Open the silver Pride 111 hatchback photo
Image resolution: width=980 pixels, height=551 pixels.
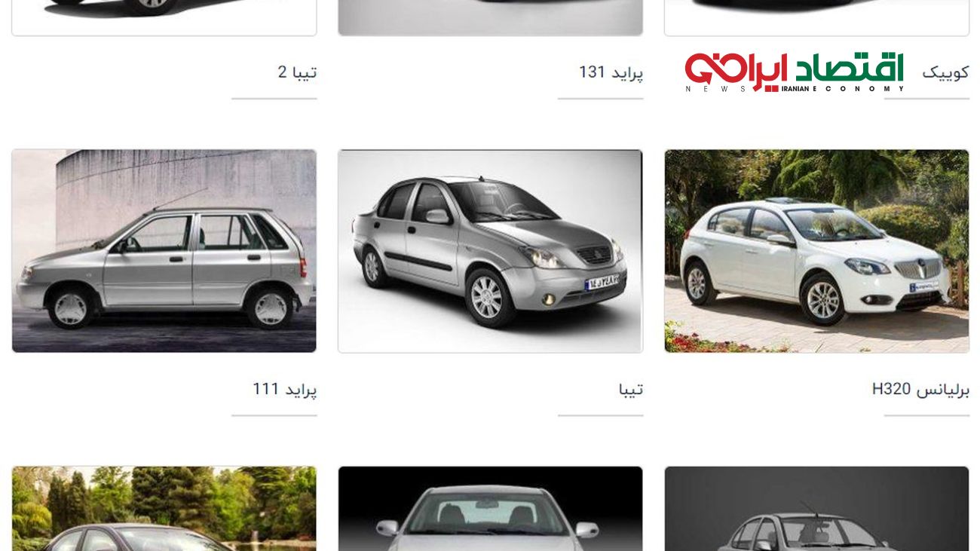tap(164, 251)
